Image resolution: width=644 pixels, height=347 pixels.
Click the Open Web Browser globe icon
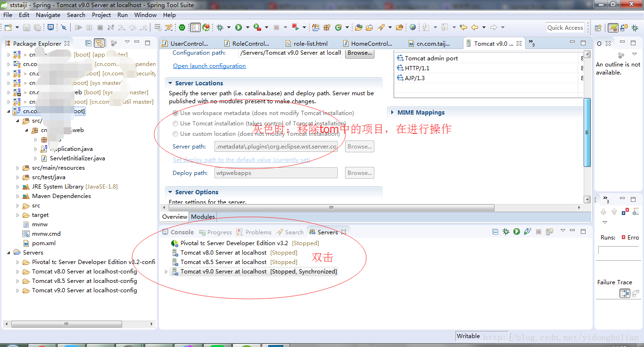[413, 27]
